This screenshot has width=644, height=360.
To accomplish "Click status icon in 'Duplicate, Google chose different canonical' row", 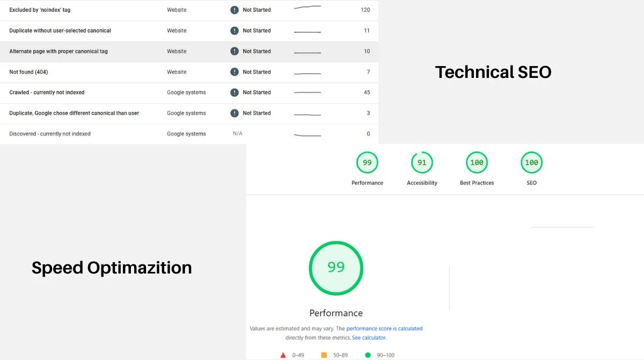I will click(235, 113).
